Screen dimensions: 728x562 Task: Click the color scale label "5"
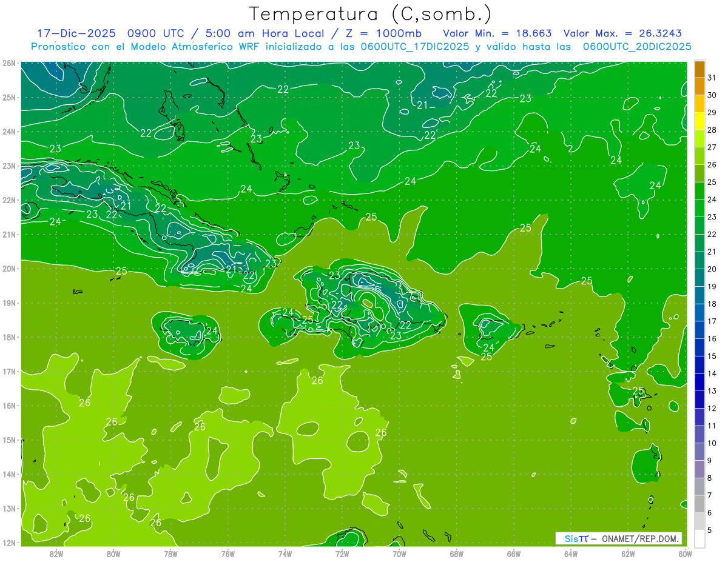coord(710,530)
